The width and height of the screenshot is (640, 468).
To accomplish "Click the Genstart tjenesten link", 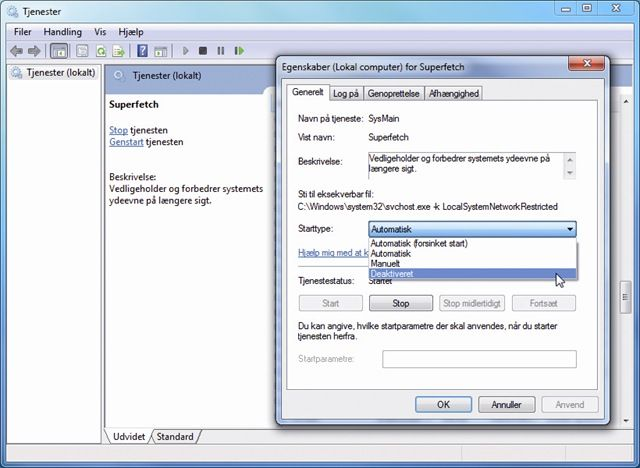I will click(x=126, y=142).
